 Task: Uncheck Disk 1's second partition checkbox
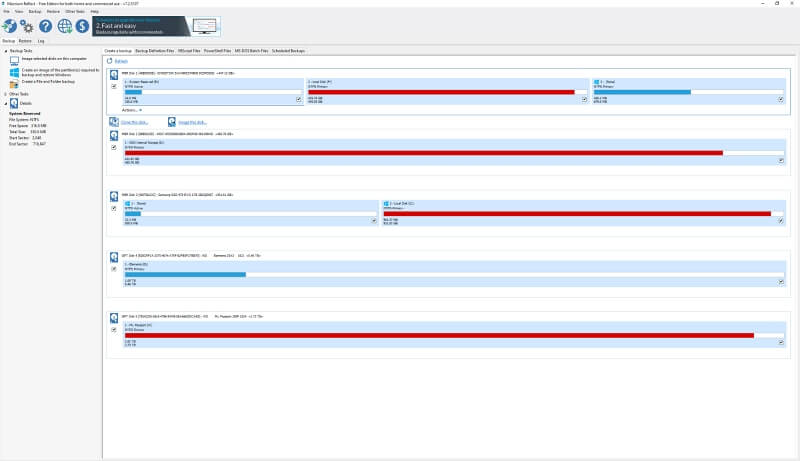click(584, 99)
